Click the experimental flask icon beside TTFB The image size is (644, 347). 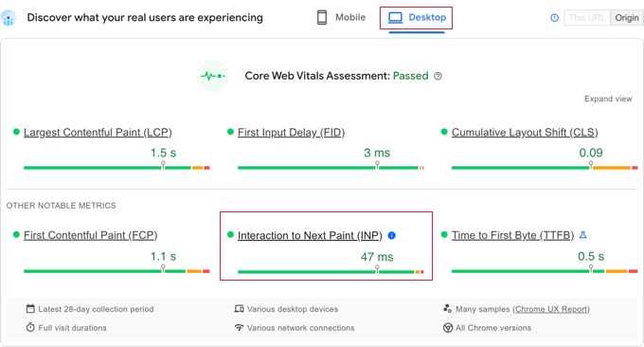coord(582,235)
